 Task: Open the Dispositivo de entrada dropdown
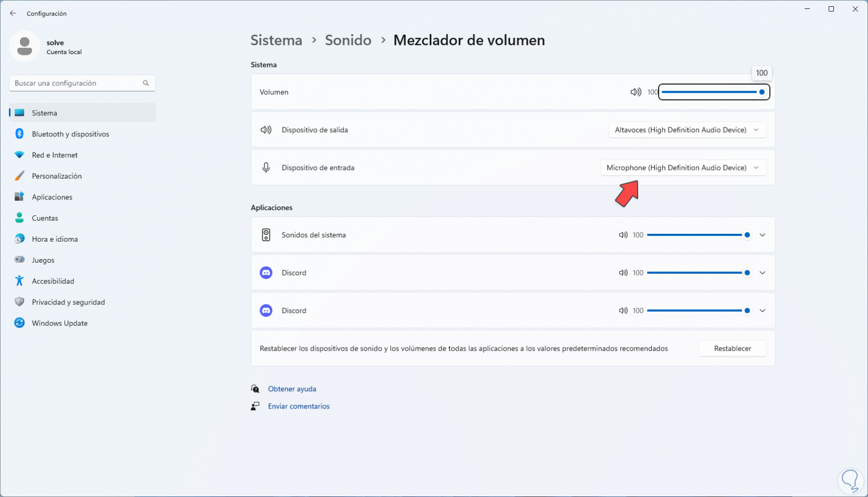click(x=683, y=168)
